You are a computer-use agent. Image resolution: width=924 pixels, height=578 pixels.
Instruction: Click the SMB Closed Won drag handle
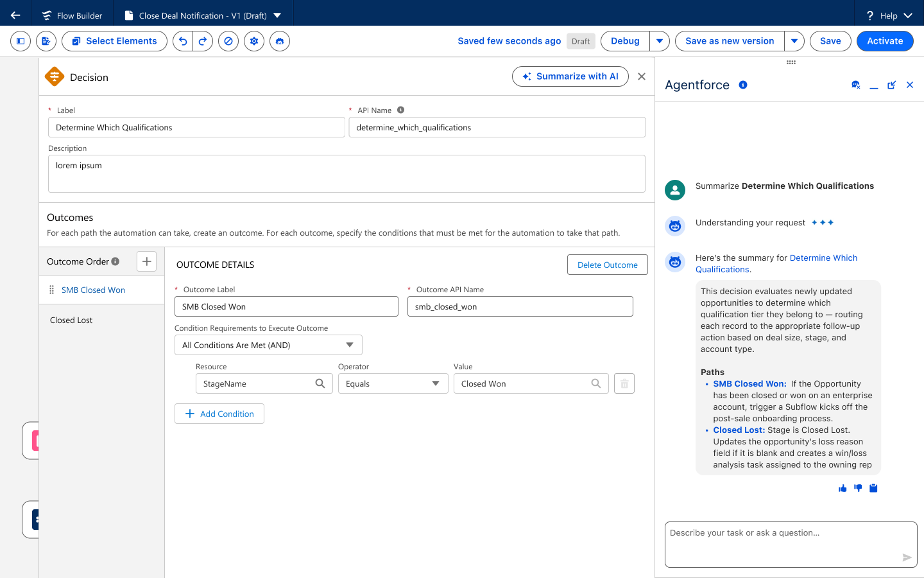pos(52,290)
